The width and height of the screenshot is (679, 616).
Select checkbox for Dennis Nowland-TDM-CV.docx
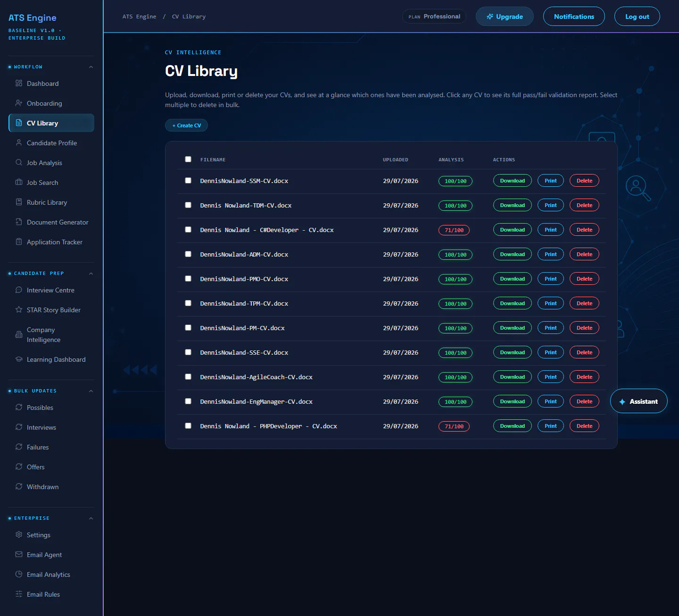coord(188,205)
